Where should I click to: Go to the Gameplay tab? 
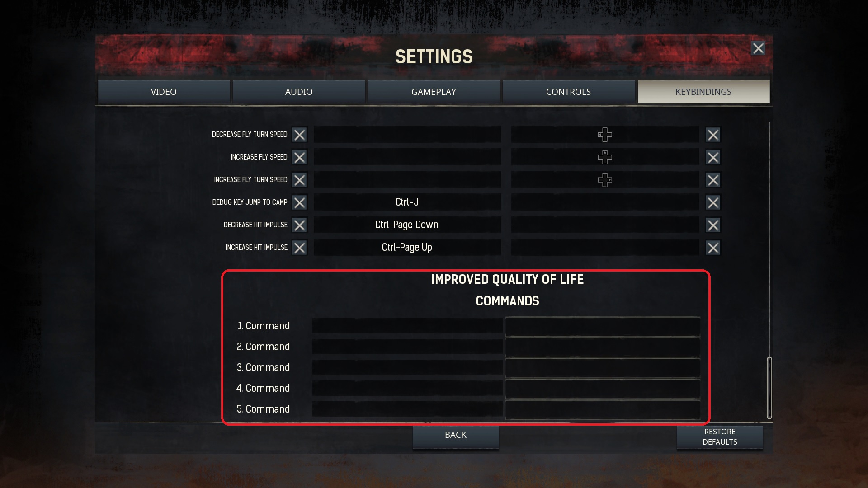(434, 92)
